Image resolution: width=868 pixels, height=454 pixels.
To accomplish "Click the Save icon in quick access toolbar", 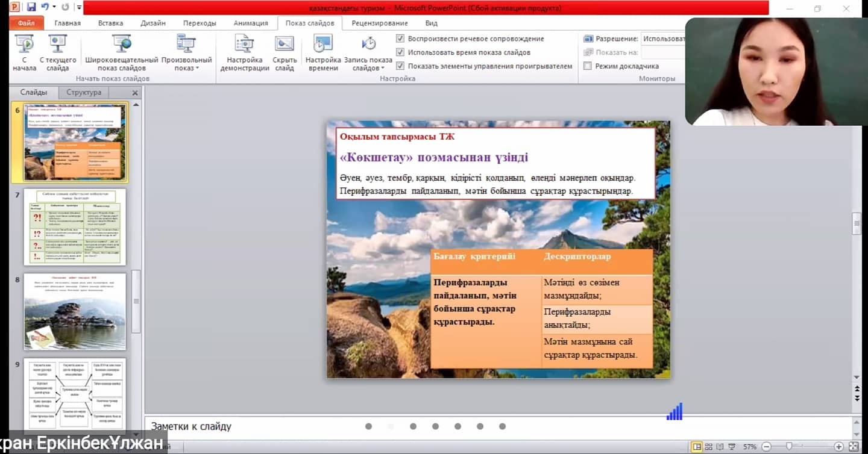I will [x=31, y=7].
